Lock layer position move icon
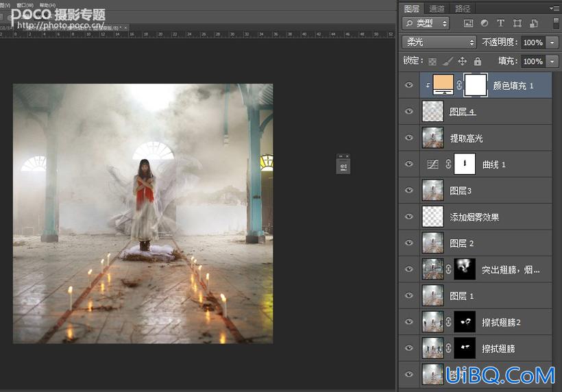 pyautogui.click(x=463, y=61)
